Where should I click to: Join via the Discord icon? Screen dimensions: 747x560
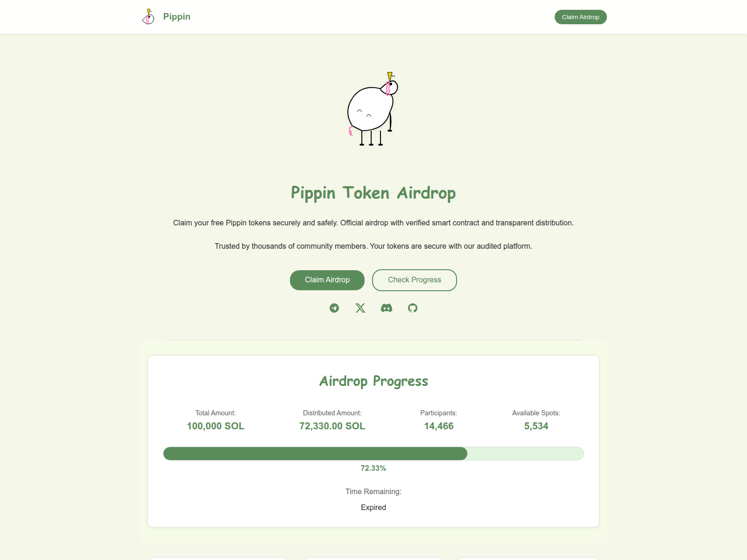coord(386,308)
